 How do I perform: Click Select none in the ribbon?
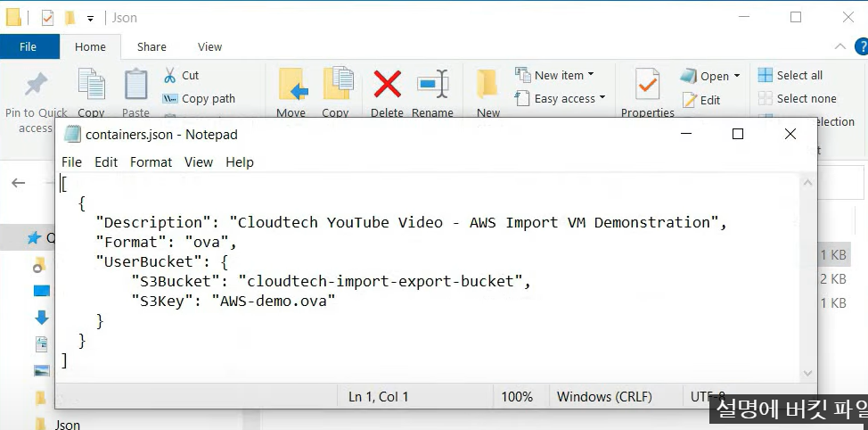click(797, 99)
